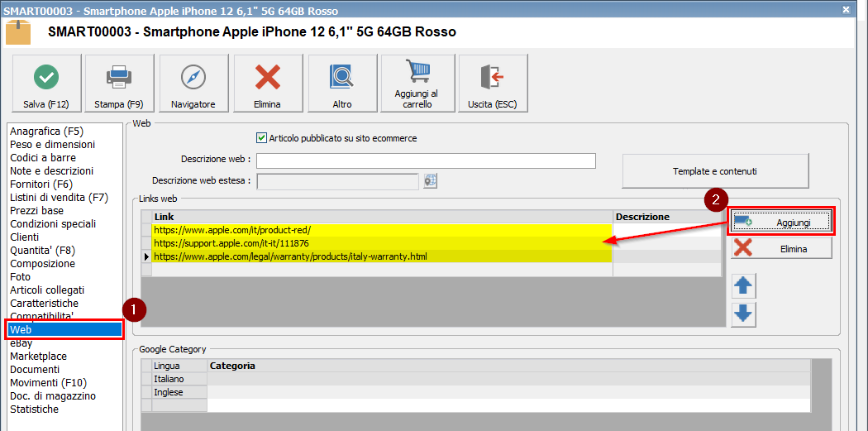Go to the Clienti section
868x431 pixels.
coord(24,237)
